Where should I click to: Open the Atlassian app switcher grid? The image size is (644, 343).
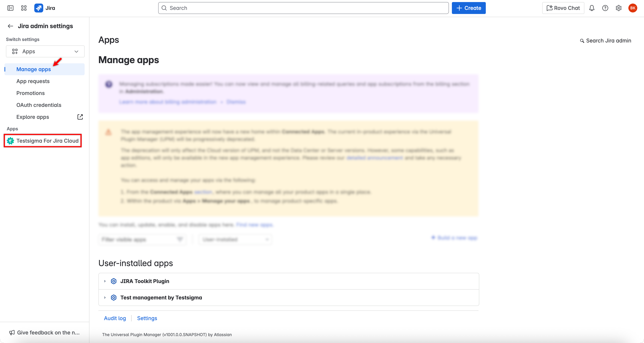[x=24, y=8]
